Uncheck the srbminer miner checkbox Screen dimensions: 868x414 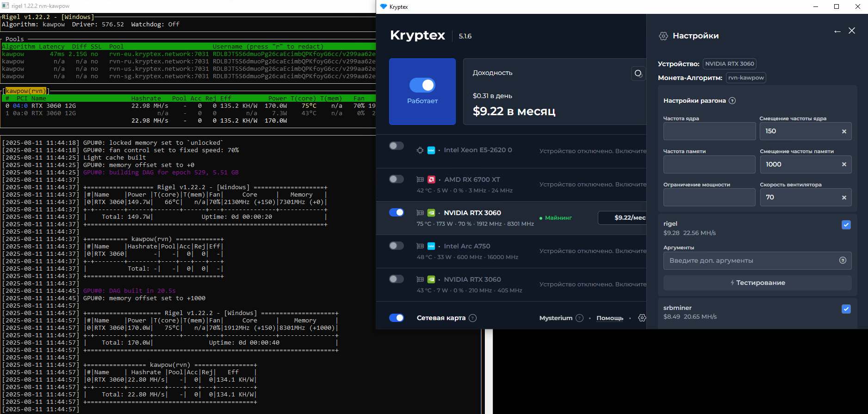[x=846, y=309]
